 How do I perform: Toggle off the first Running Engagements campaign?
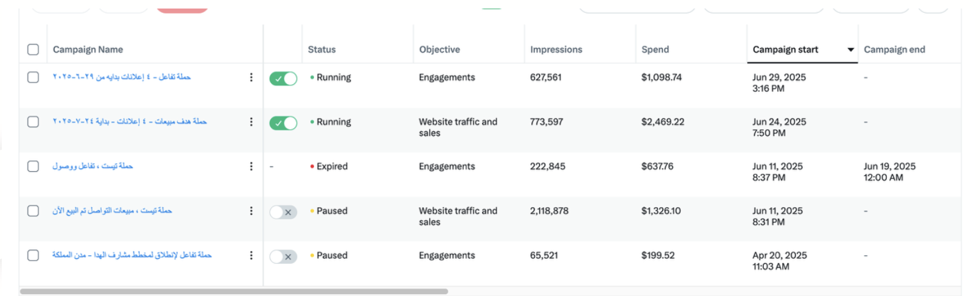283,79
